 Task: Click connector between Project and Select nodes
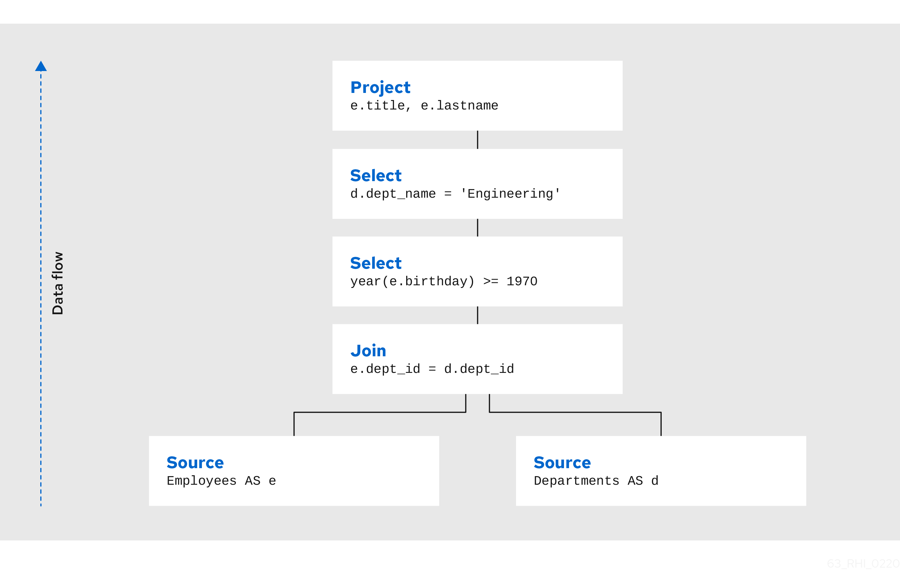click(x=478, y=140)
